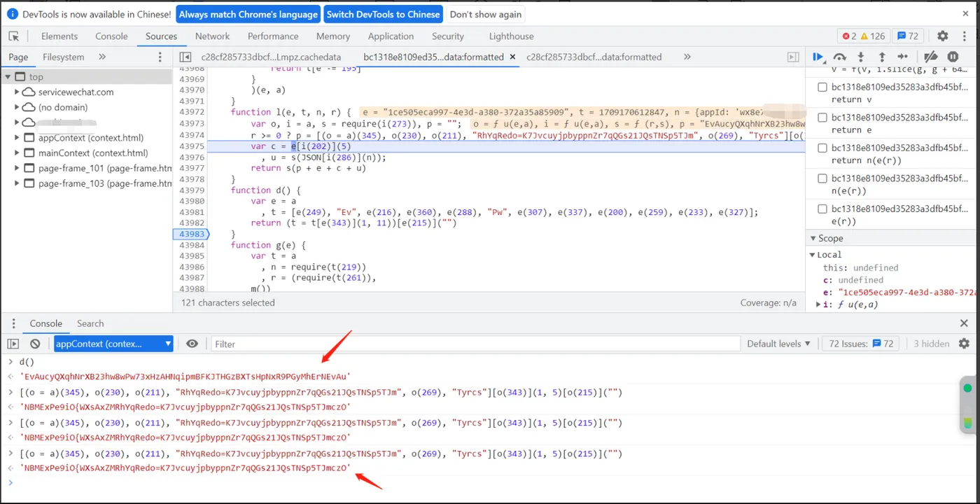
Task: Enable breakpoint checkbox for 'return e'
Action: point(822,118)
